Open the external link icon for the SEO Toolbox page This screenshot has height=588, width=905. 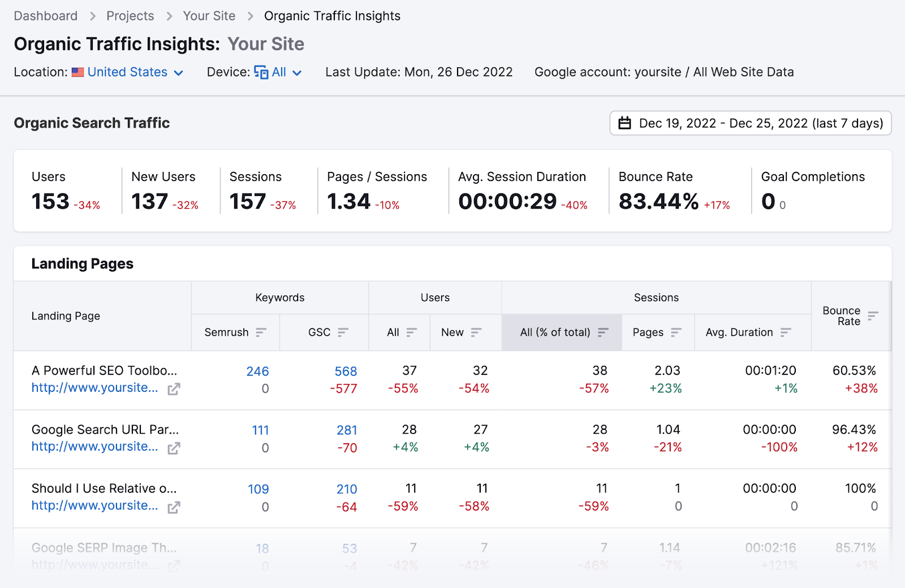coord(174,389)
